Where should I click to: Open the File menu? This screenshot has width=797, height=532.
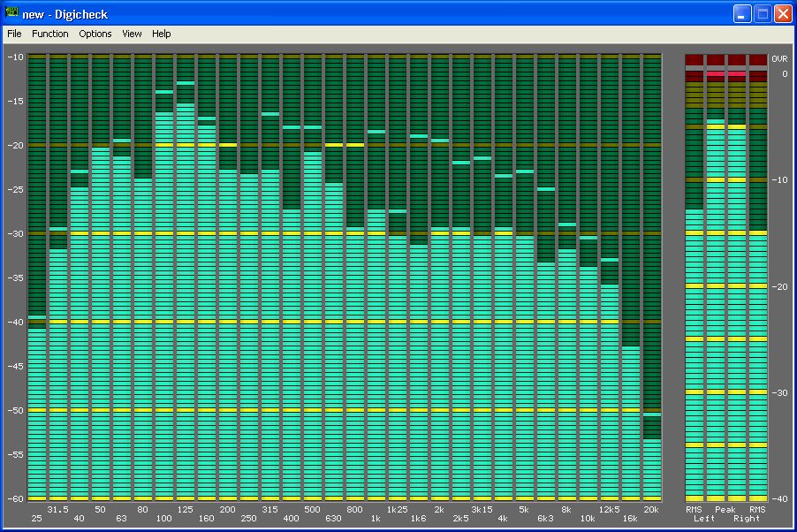tap(14, 34)
